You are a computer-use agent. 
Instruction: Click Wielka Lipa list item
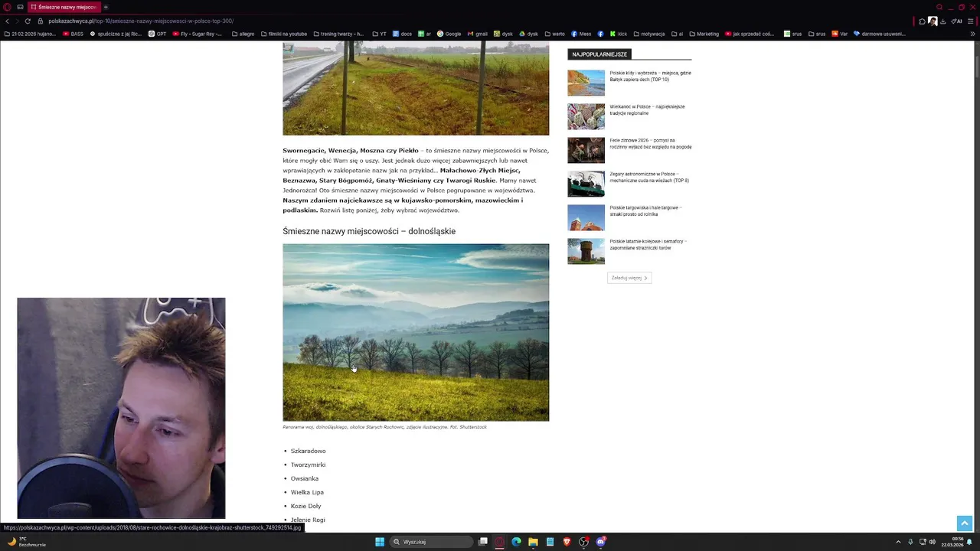(x=307, y=492)
